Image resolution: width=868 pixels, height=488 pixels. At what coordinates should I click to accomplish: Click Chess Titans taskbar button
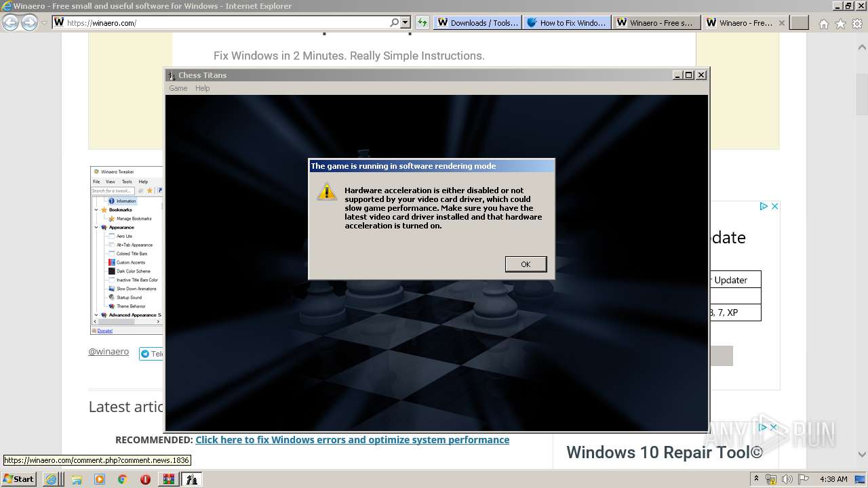(192, 479)
